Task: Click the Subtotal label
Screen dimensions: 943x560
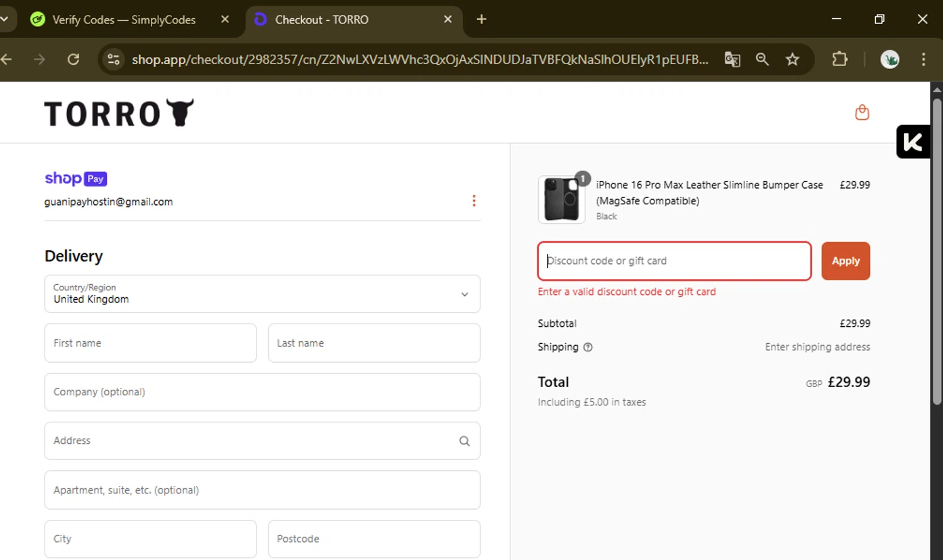Action: [x=557, y=324]
